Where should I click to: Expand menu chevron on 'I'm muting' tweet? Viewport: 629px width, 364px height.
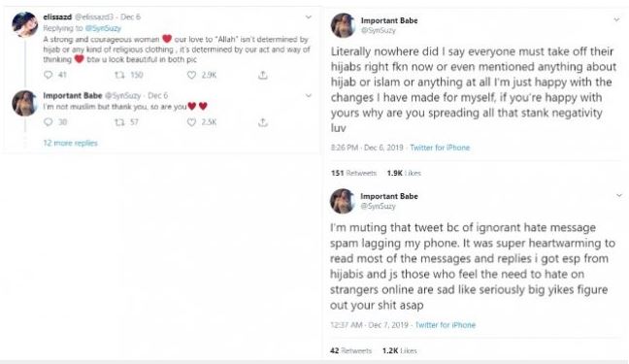[619, 195]
